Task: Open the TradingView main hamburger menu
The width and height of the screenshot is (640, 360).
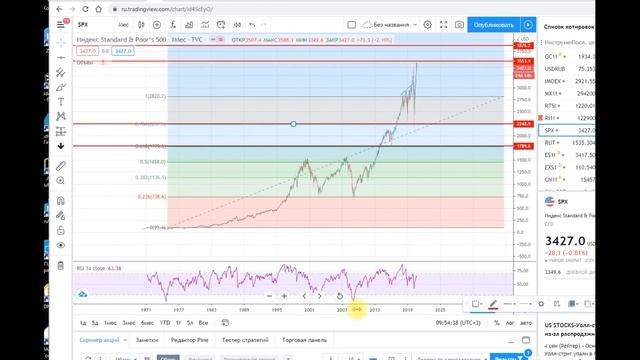Action: [60, 25]
